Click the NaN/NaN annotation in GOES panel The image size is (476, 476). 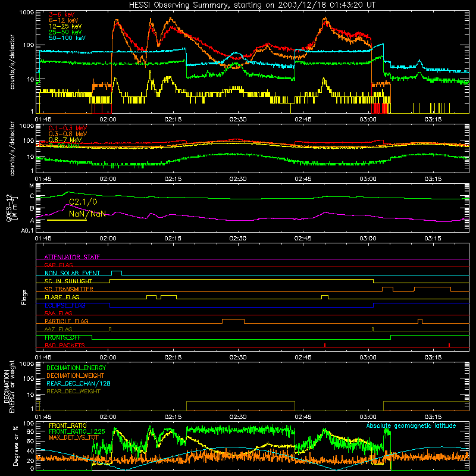pyautogui.click(x=87, y=214)
